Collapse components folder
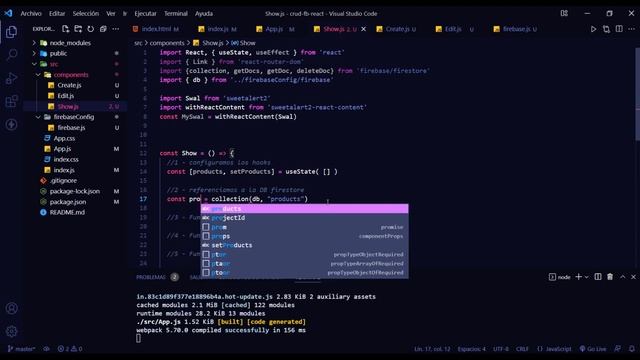The image size is (640, 360). pyautogui.click(x=38, y=75)
